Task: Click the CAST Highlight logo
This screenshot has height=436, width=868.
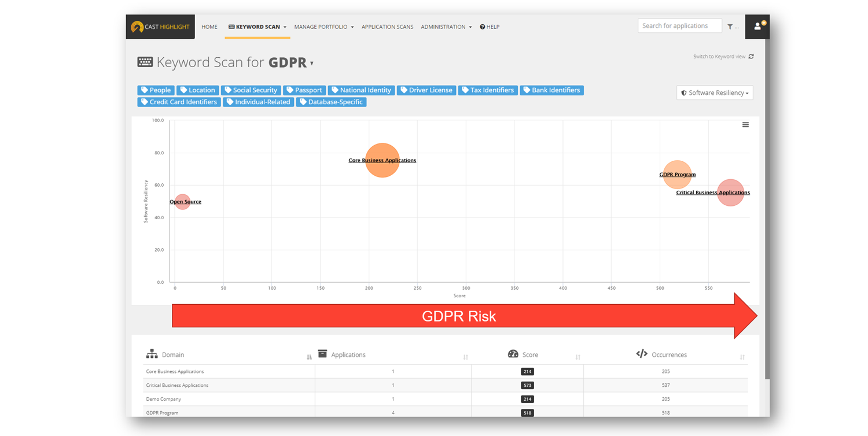Action: point(160,27)
